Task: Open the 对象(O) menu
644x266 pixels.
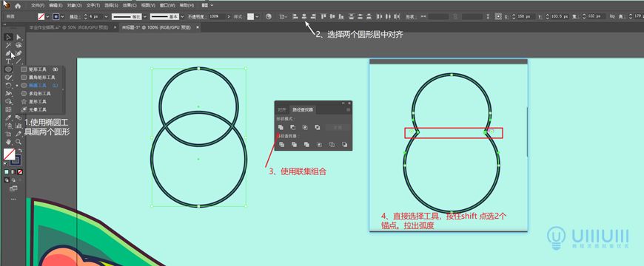Action: (74, 6)
